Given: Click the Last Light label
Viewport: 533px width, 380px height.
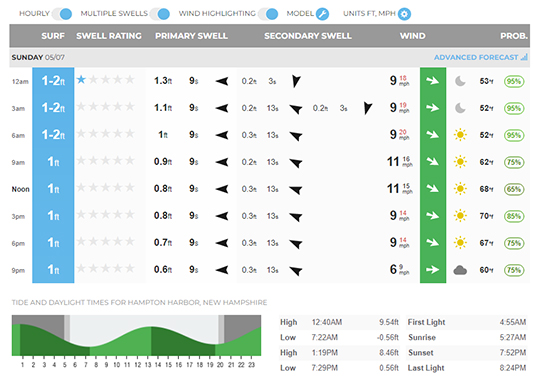Looking at the screenshot, I should point(426,368).
